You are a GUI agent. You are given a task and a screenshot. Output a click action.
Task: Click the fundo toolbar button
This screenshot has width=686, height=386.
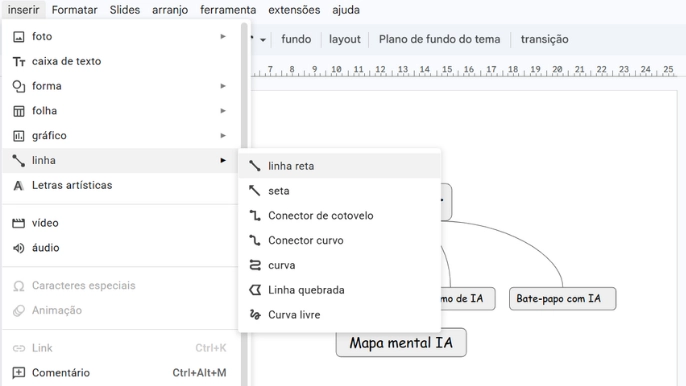click(296, 39)
